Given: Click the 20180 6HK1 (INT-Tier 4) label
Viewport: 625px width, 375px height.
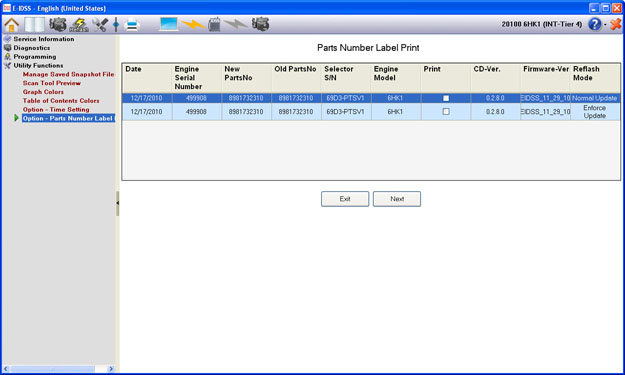Looking at the screenshot, I should (x=542, y=24).
